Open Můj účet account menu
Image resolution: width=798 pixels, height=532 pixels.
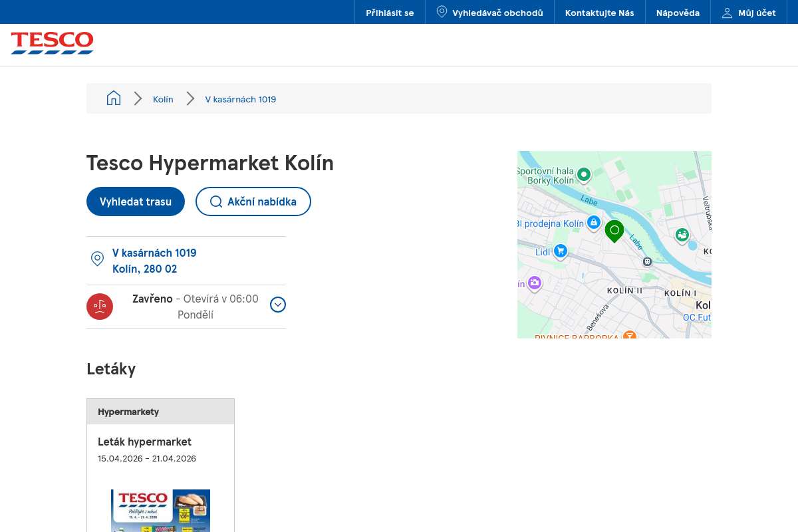pyautogui.click(x=749, y=13)
